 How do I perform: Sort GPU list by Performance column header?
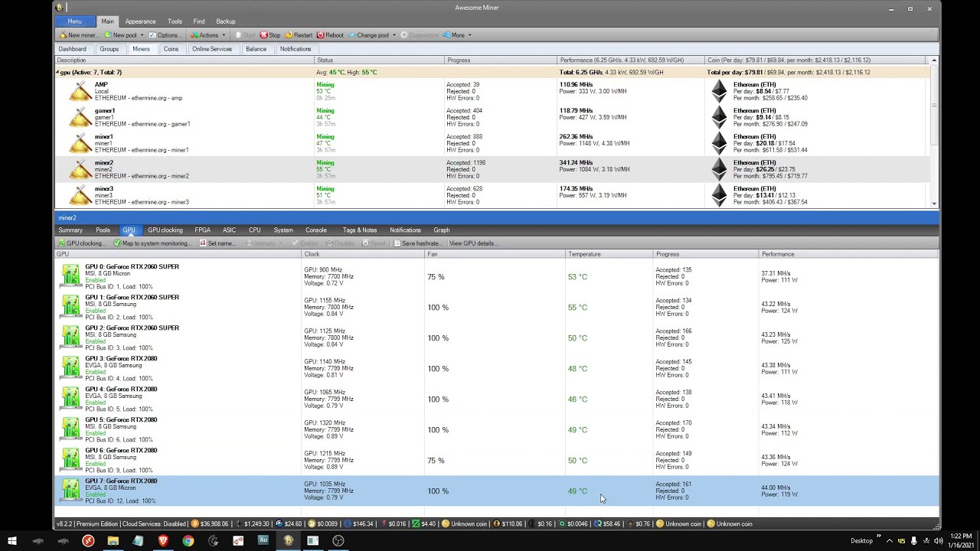tap(848, 254)
